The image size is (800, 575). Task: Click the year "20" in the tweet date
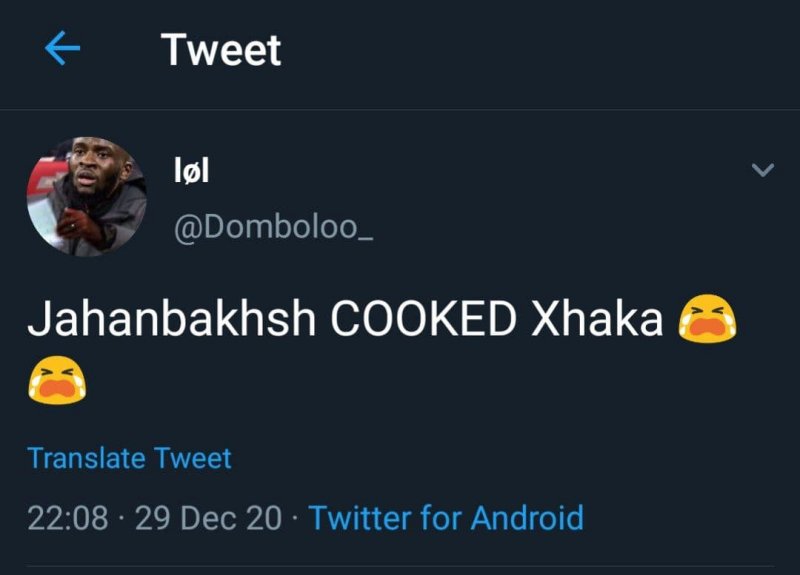(265, 518)
